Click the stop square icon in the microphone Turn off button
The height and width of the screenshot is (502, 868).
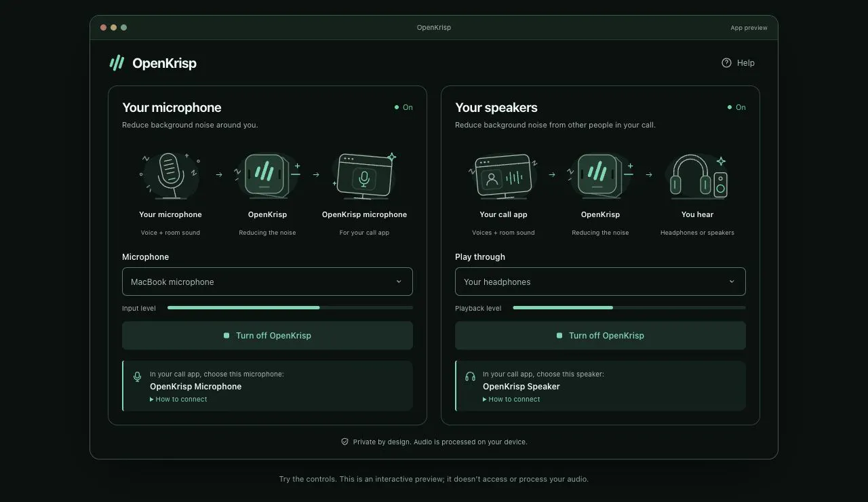click(x=226, y=335)
